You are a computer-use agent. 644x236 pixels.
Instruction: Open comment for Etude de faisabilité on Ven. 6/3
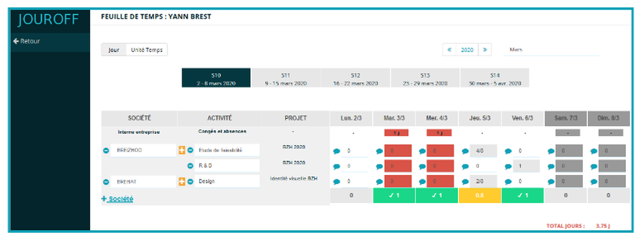click(508, 151)
